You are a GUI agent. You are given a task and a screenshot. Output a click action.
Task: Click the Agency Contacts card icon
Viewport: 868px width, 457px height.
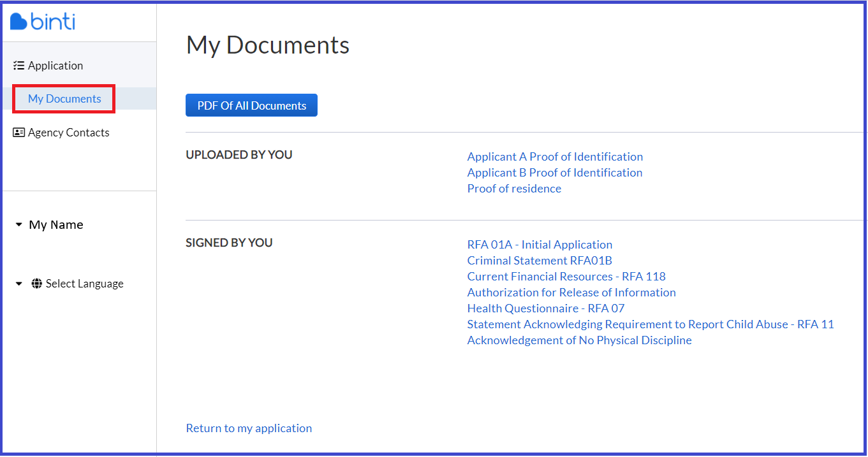(x=18, y=133)
